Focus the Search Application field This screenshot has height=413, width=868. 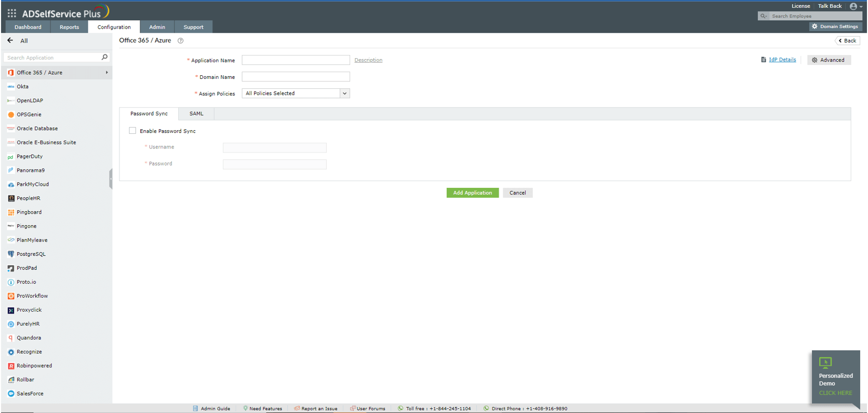52,58
